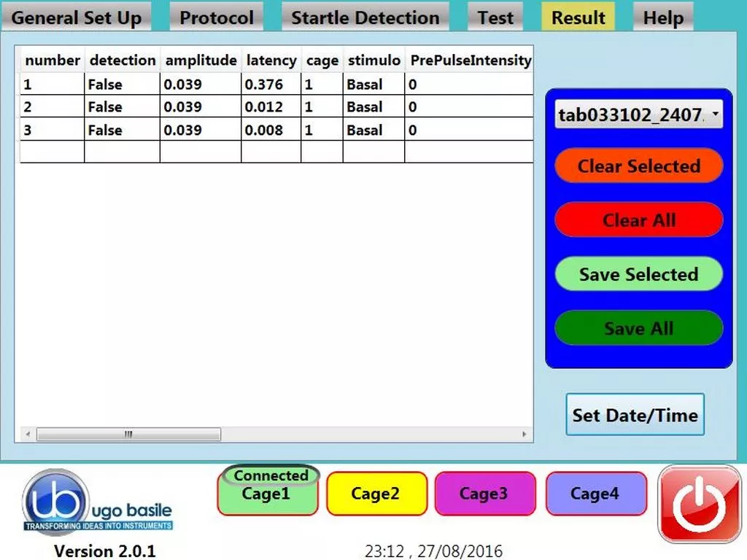Click the amplitude column header
Image resolution: width=747 pixels, height=560 pixels.
click(x=201, y=61)
